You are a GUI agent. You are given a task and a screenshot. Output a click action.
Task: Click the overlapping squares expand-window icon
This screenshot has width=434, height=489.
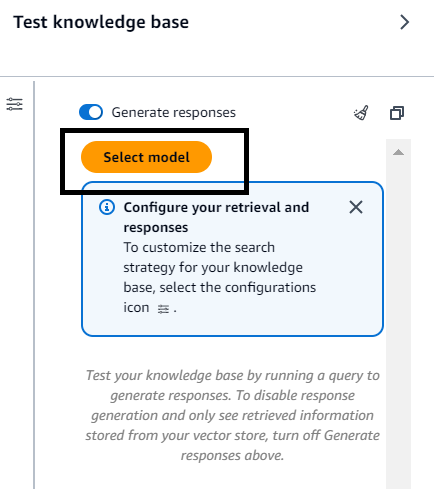coord(397,113)
